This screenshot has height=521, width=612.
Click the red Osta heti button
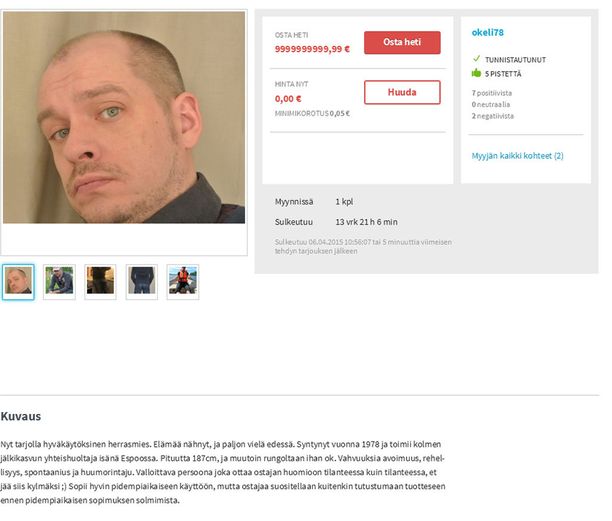pyautogui.click(x=402, y=43)
